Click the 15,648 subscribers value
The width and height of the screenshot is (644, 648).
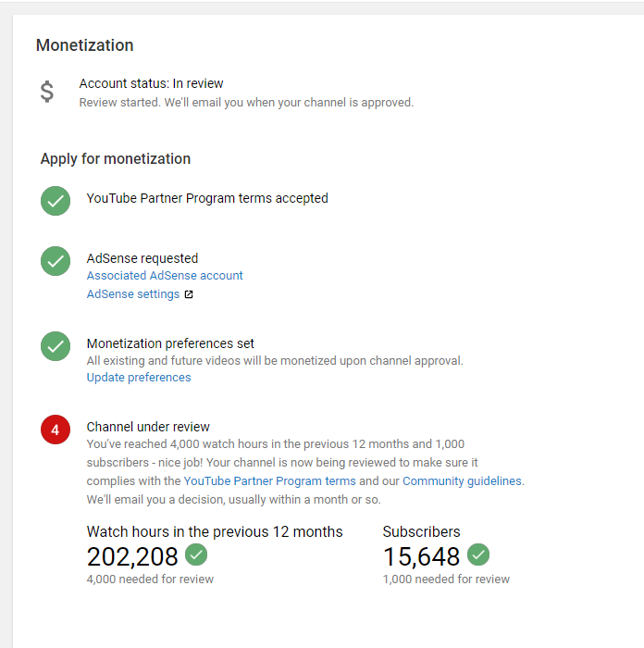pyautogui.click(x=421, y=556)
